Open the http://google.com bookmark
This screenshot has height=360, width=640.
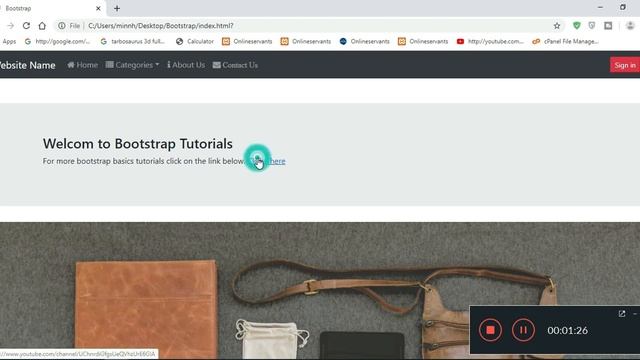click(57, 41)
